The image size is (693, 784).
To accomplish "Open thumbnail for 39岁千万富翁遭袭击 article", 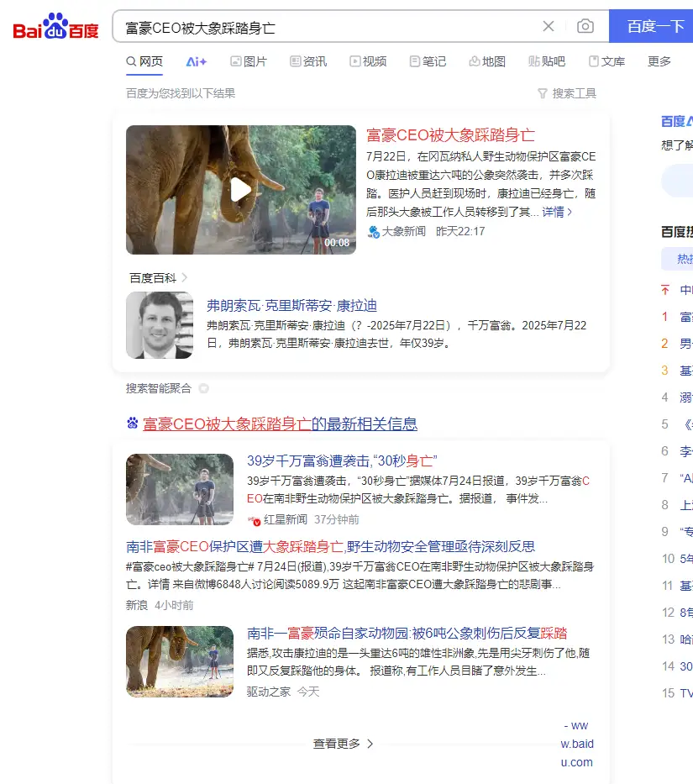I will 180,490.
